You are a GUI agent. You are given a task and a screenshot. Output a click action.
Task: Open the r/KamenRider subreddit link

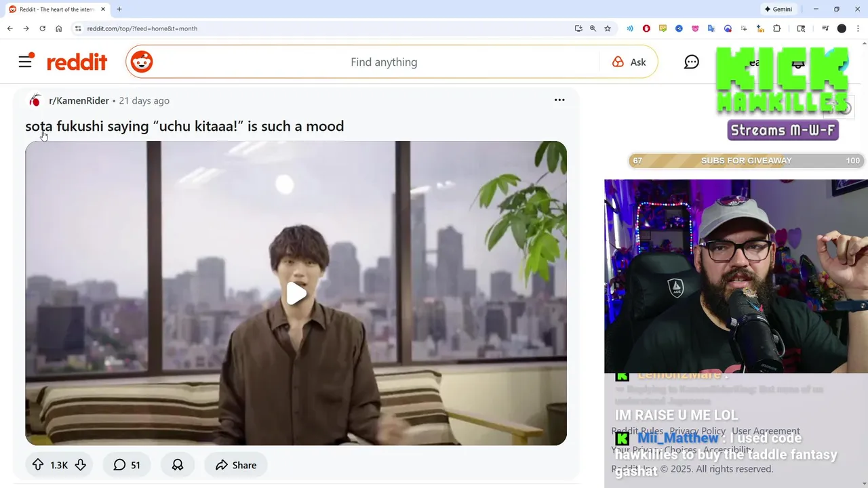(x=79, y=100)
